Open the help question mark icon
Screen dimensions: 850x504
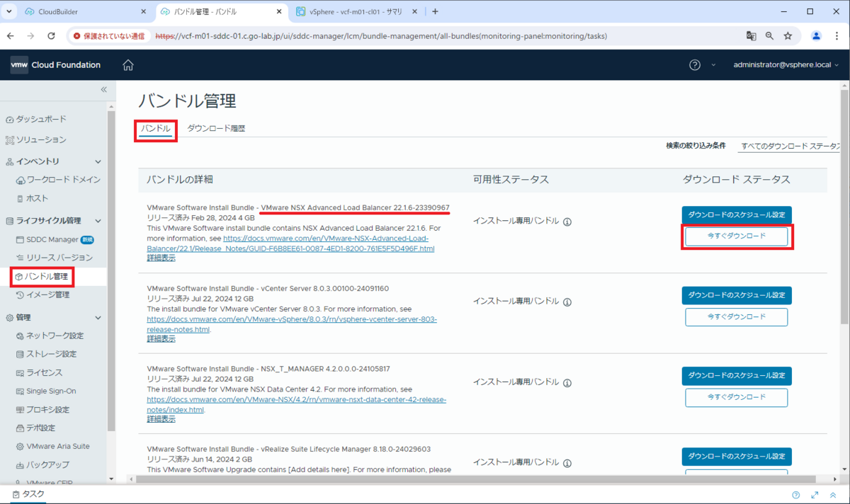point(695,65)
